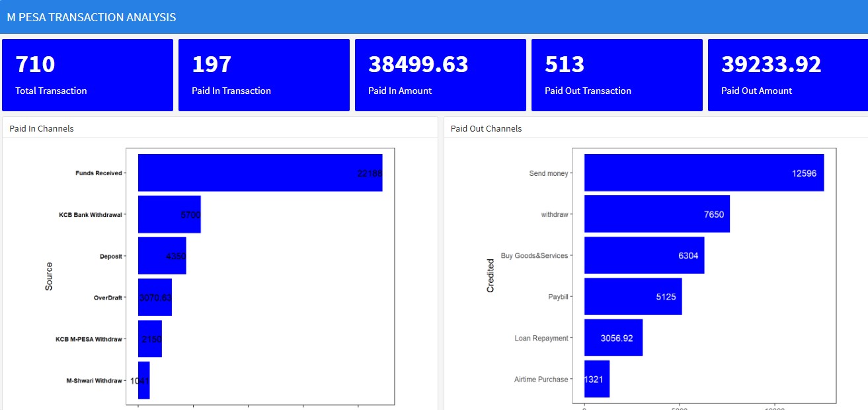Viewport: 868px width, 410px height.
Task: Click the Send money bar showing 12596
Action: (704, 173)
